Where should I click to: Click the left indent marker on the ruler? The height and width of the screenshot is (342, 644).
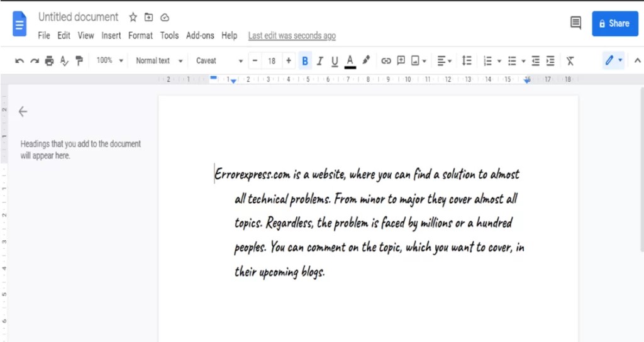coord(233,81)
